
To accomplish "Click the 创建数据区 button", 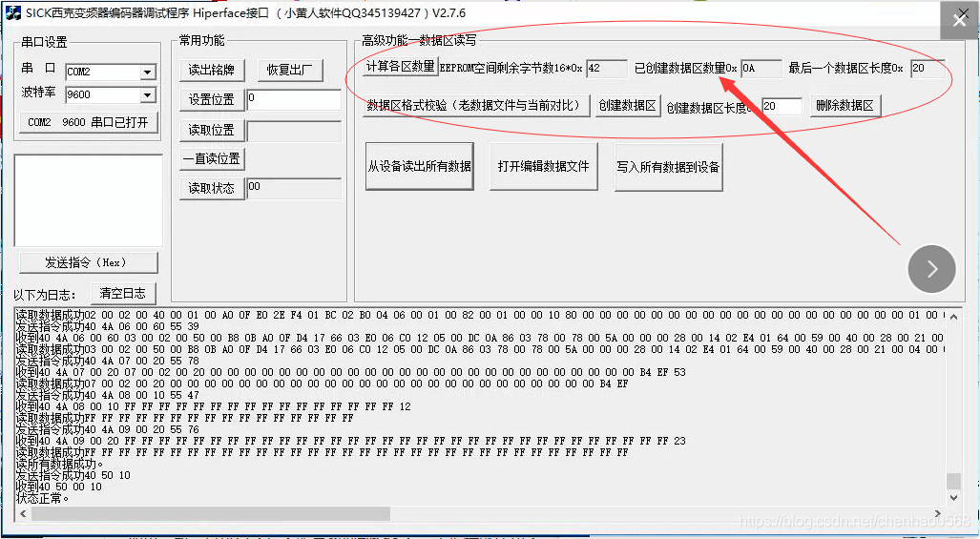I will tap(627, 106).
